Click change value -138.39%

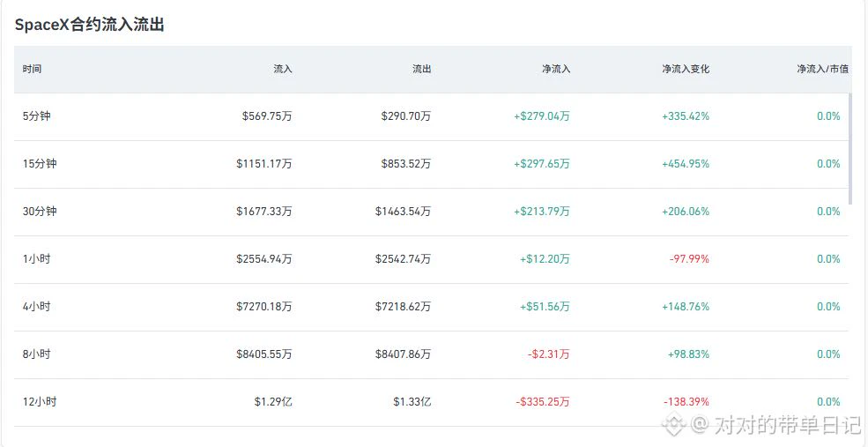pos(686,402)
